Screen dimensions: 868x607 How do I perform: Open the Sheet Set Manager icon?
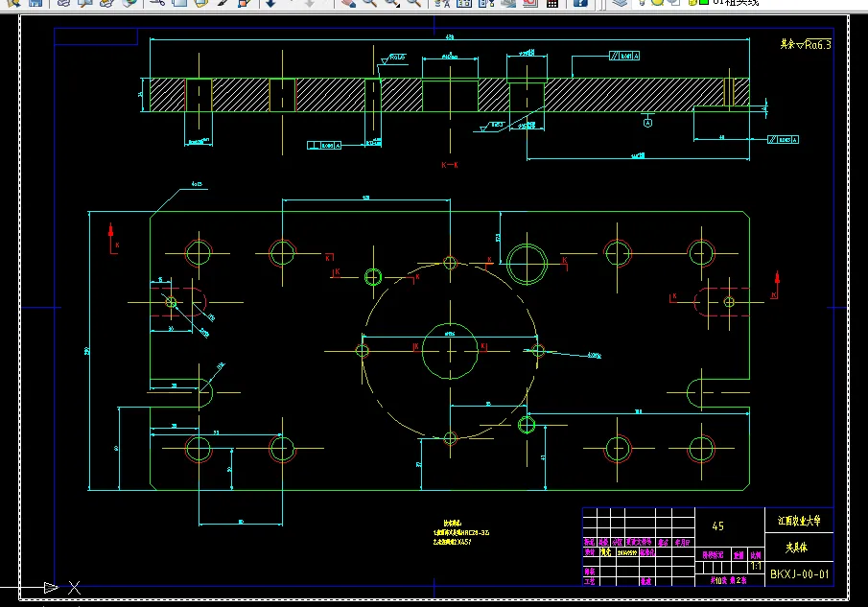(x=508, y=3)
